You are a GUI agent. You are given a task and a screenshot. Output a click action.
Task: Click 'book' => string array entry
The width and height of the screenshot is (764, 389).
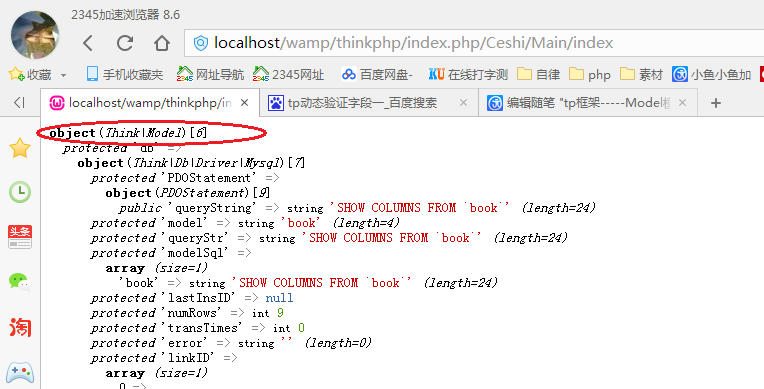click(x=308, y=283)
